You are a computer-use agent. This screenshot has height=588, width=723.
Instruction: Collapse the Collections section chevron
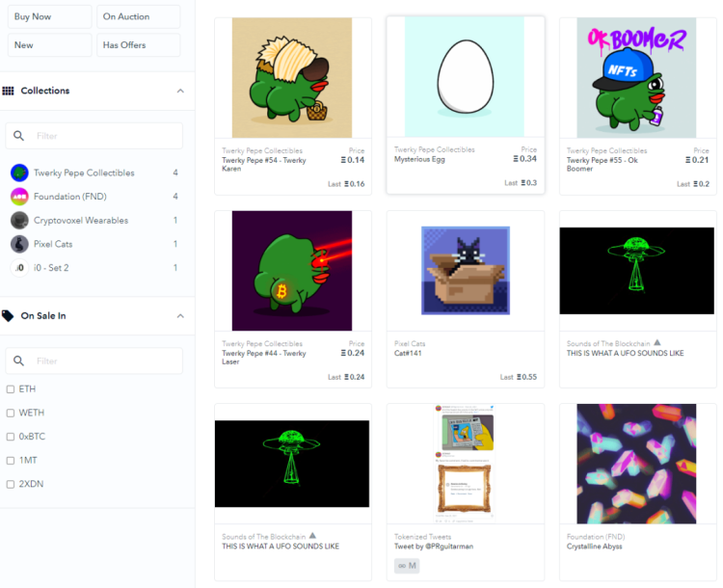180,91
